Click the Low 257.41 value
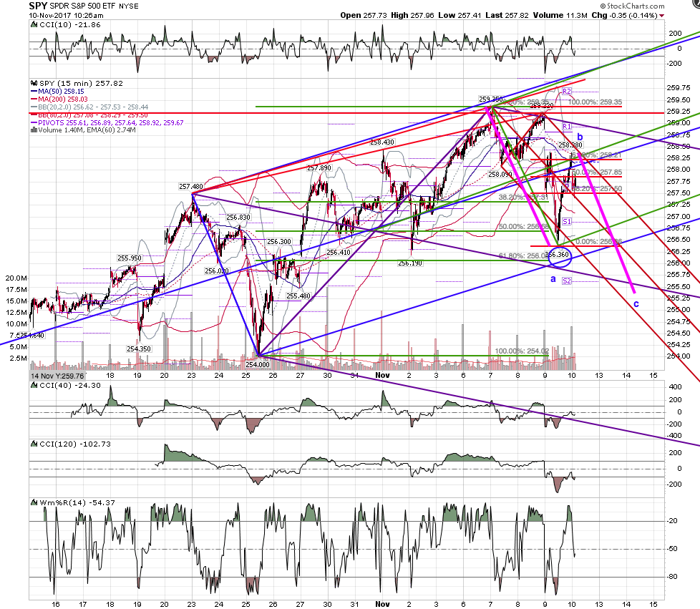Screen dimensions: 700x609 460,15
